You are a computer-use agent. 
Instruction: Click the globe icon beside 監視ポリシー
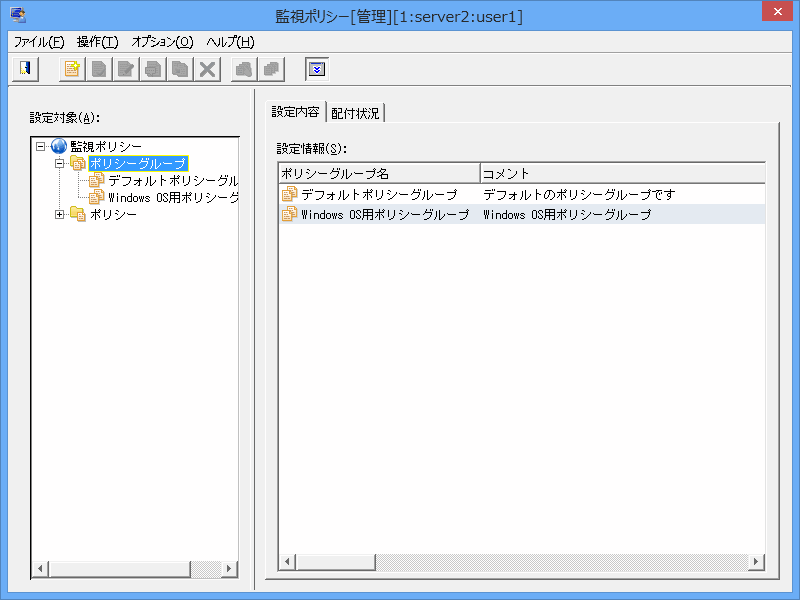(59, 147)
